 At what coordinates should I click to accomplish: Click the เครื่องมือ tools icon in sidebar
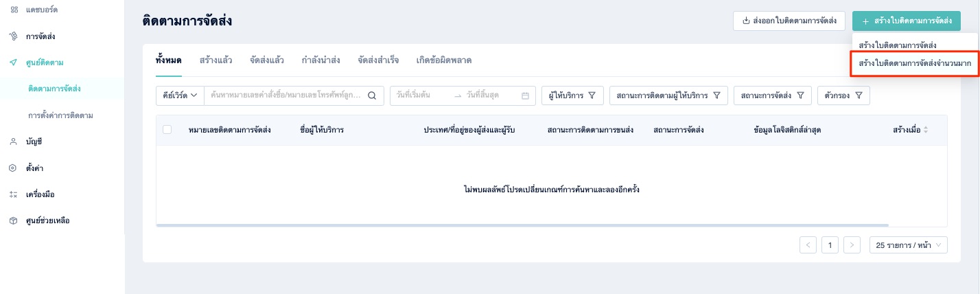click(x=14, y=194)
